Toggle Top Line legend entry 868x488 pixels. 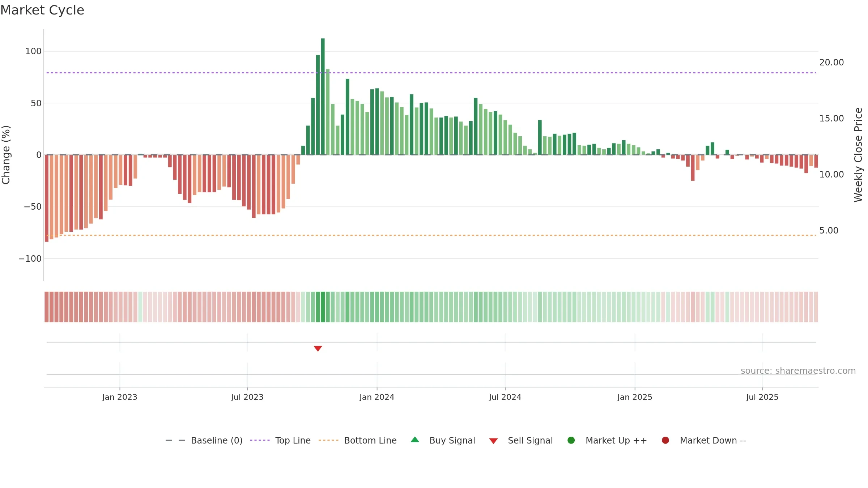(x=280, y=440)
